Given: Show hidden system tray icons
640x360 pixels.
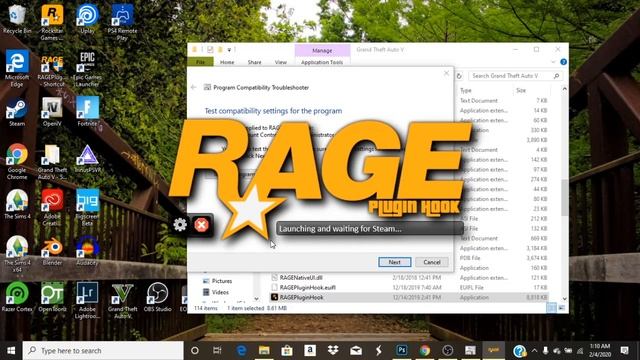Looking at the screenshot, I should coord(534,350).
